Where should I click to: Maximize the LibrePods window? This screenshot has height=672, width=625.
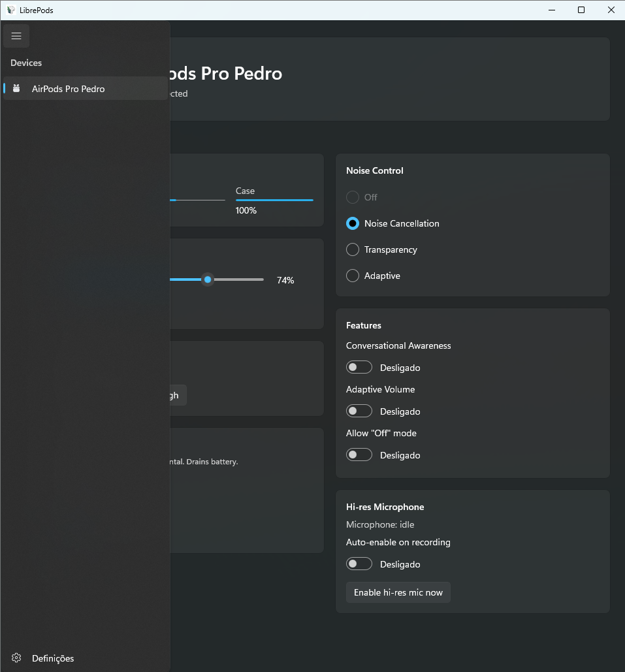581,10
